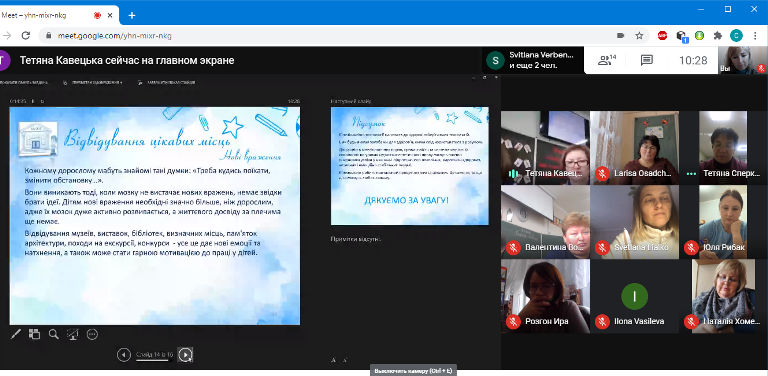Open the red ABP adblock extension

(x=662, y=35)
